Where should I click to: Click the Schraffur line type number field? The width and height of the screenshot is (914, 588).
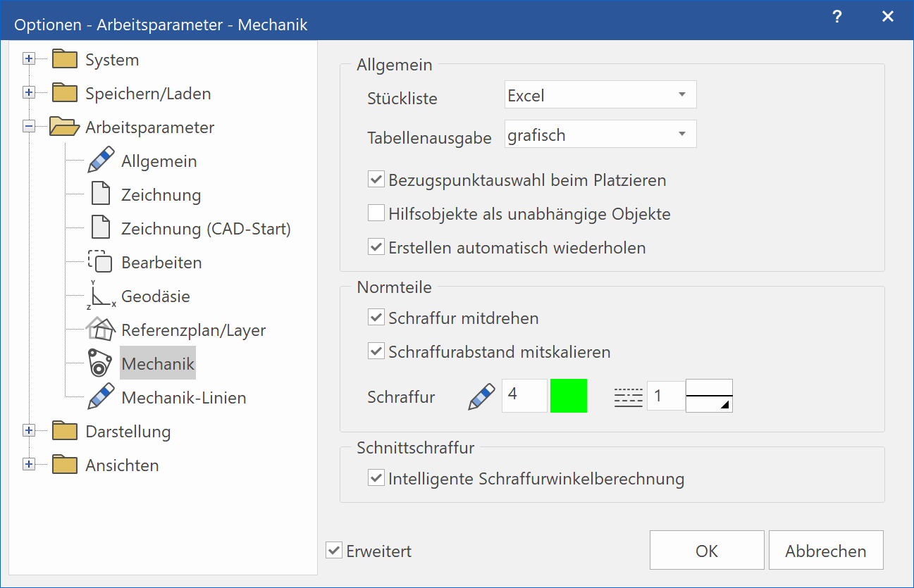[666, 396]
